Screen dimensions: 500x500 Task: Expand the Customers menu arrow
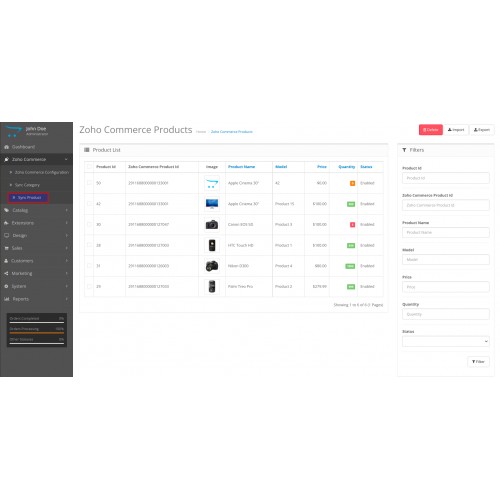tap(66, 261)
